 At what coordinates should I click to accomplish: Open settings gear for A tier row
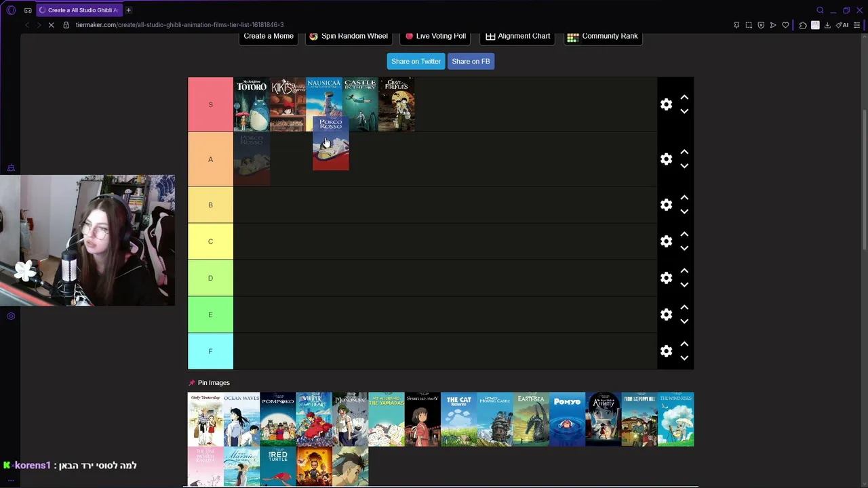click(x=667, y=159)
